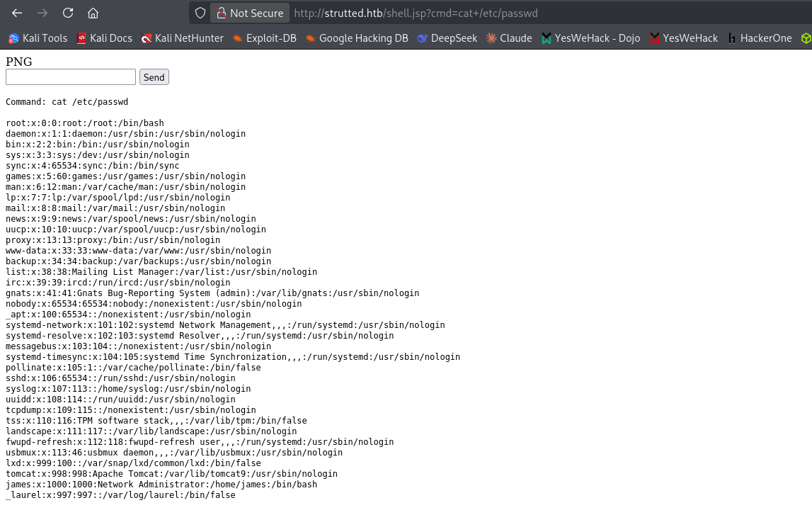Image resolution: width=812 pixels, height=532 pixels.
Task: Open the Claude bookmark
Action: point(509,38)
